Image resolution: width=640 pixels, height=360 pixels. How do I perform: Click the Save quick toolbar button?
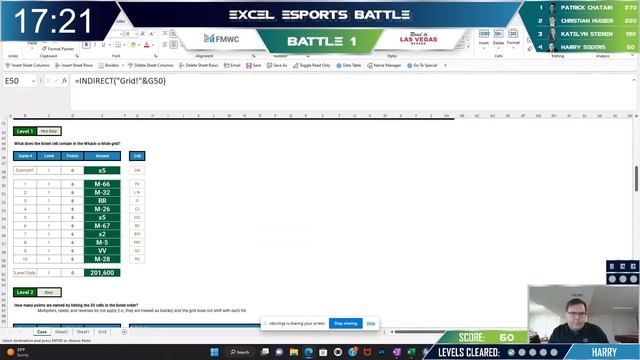[253, 65]
